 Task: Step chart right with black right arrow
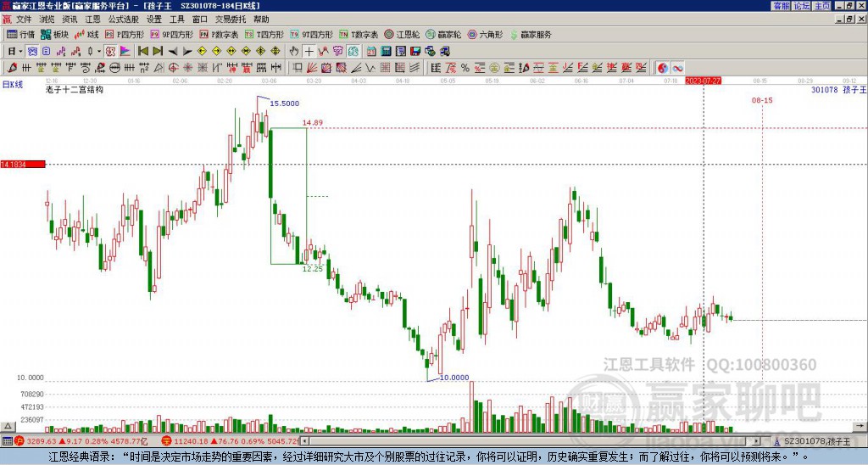coord(187,51)
